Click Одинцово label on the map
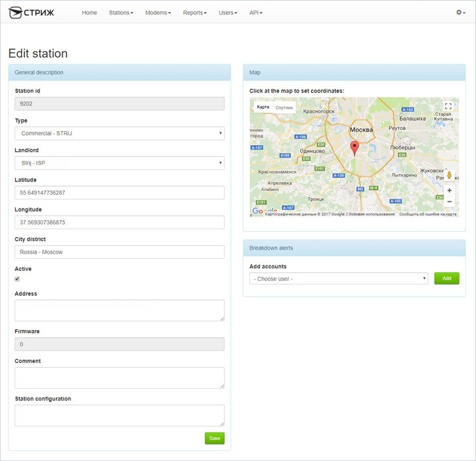The height and width of the screenshot is (461, 476). coord(312,151)
